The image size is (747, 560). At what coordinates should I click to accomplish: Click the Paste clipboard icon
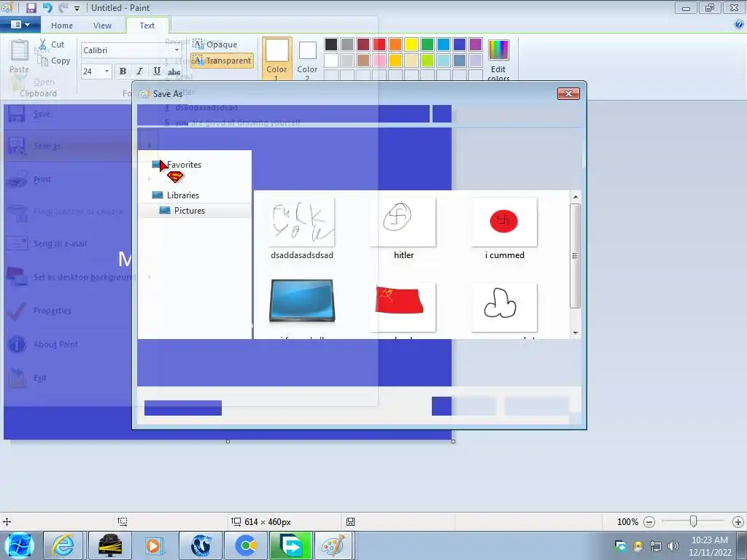19,50
